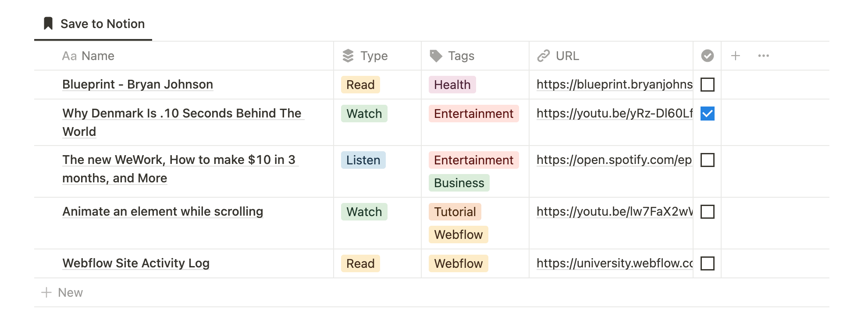Click the stacked layers icon in Type header

click(348, 56)
